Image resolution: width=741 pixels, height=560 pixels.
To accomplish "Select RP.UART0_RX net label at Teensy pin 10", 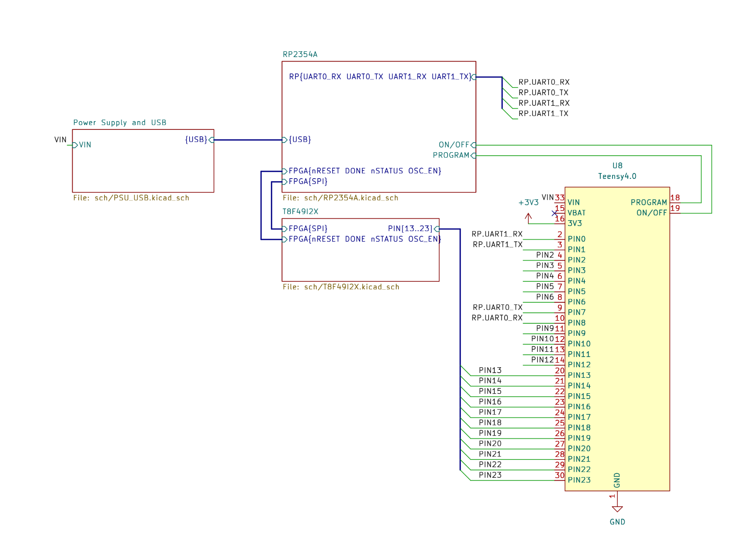I will pos(497,318).
